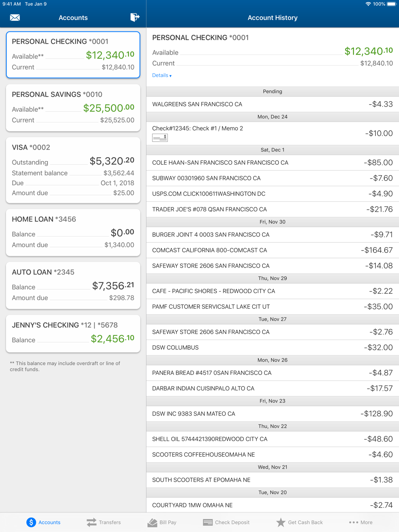Screen dimensions: 399x532
Task: Tap the Sat, Dec 1 date header
Action: tap(273, 150)
